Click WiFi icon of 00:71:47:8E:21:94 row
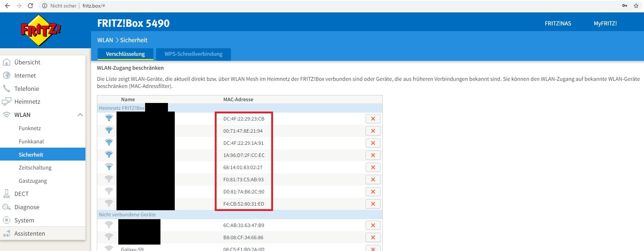This screenshot has width=644, height=251. [109, 130]
